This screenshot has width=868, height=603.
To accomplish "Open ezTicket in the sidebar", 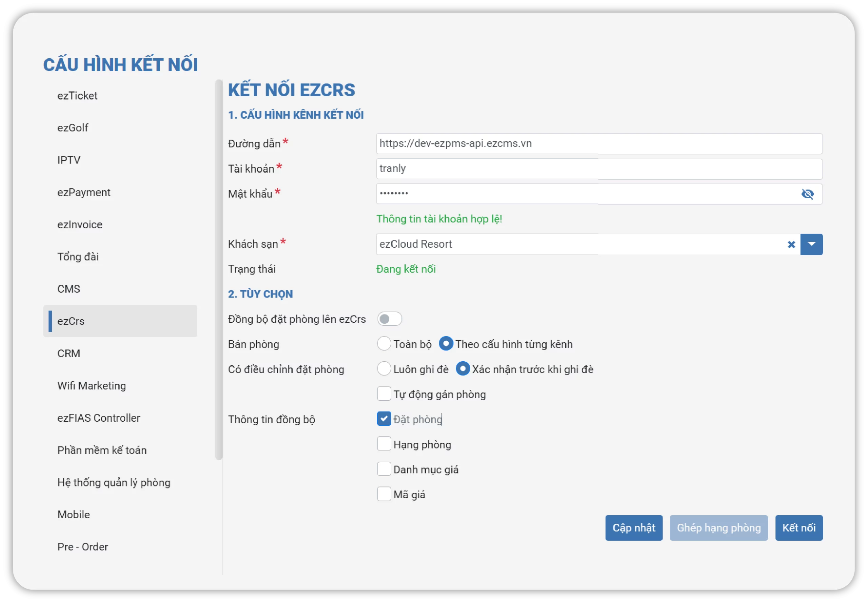I will (120, 96).
